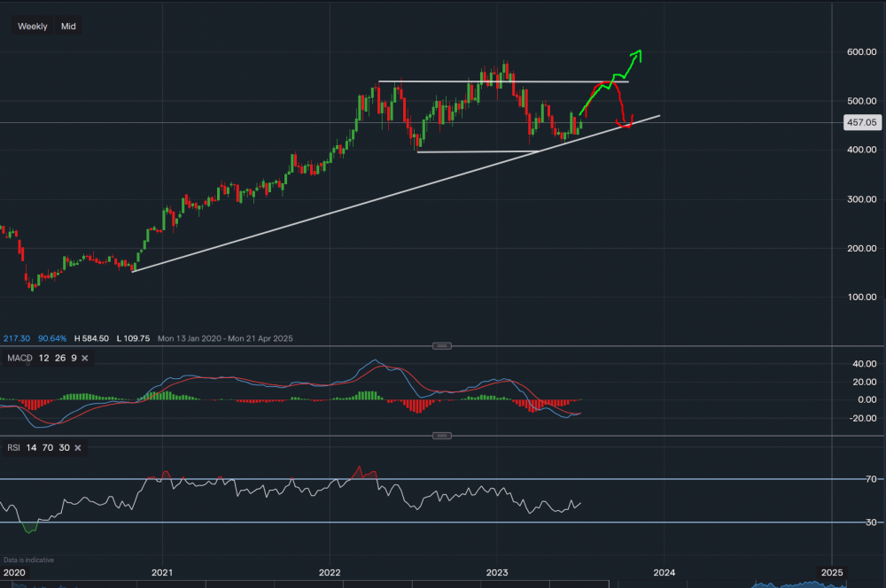Remove the RSI indicator via its X icon
886x588 pixels.
76,447
